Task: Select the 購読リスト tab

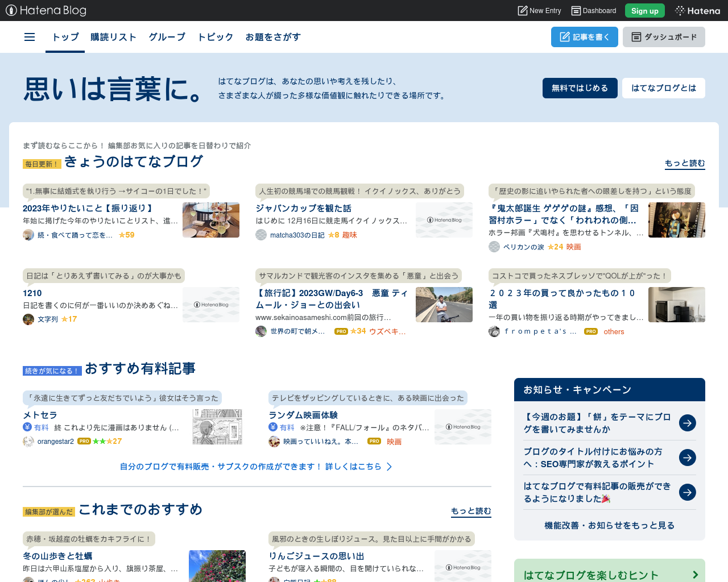Action: pos(114,37)
